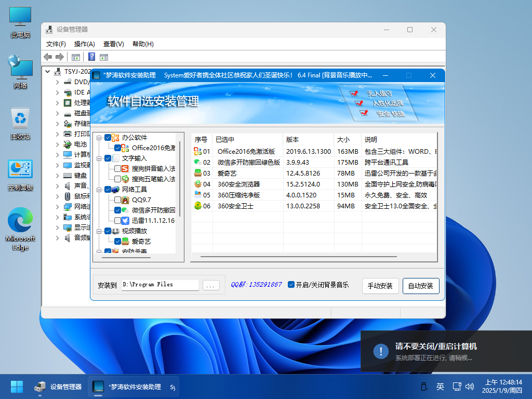
Task: Collapse the 网络工具 tree node
Action: tap(99, 190)
